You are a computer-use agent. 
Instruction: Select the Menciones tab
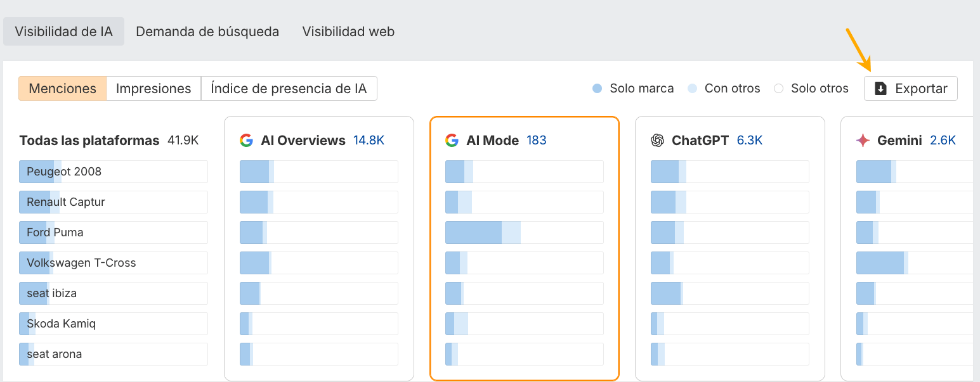click(62, 88)
